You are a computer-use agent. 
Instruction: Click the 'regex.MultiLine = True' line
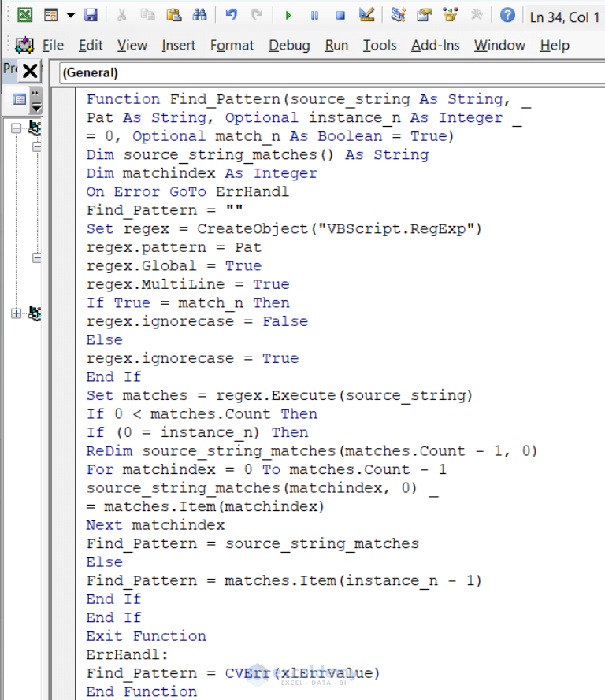[188, 284]
